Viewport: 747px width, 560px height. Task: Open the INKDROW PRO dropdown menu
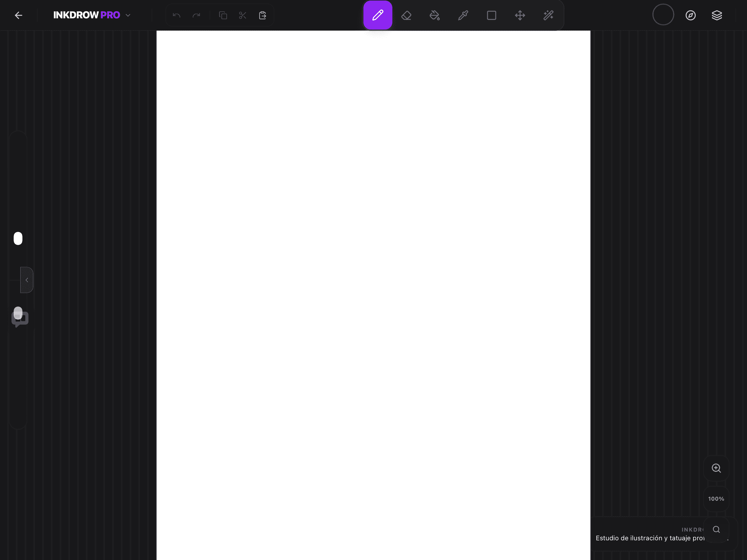coord(128,15)
